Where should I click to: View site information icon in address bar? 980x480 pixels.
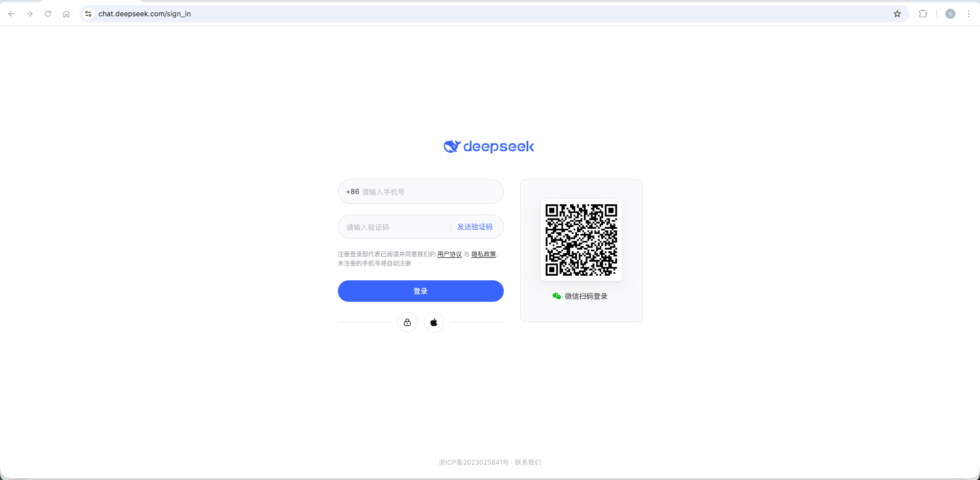coord(88,14)
